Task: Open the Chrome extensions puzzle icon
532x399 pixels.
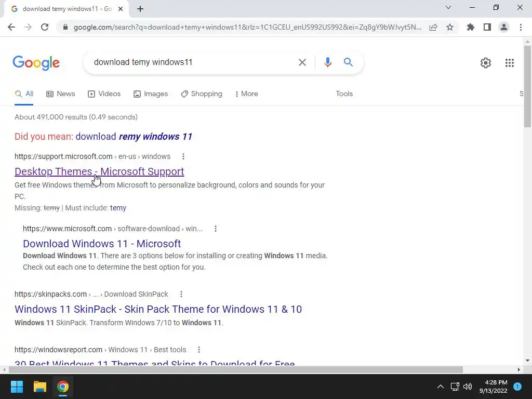Action: [x=471, y=27]
